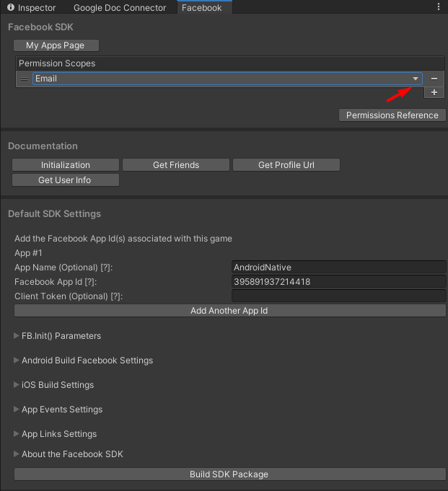Click the Inspector tab info icon
The height and width of the screenshot is (491, 448).
(x=11, y=7)
